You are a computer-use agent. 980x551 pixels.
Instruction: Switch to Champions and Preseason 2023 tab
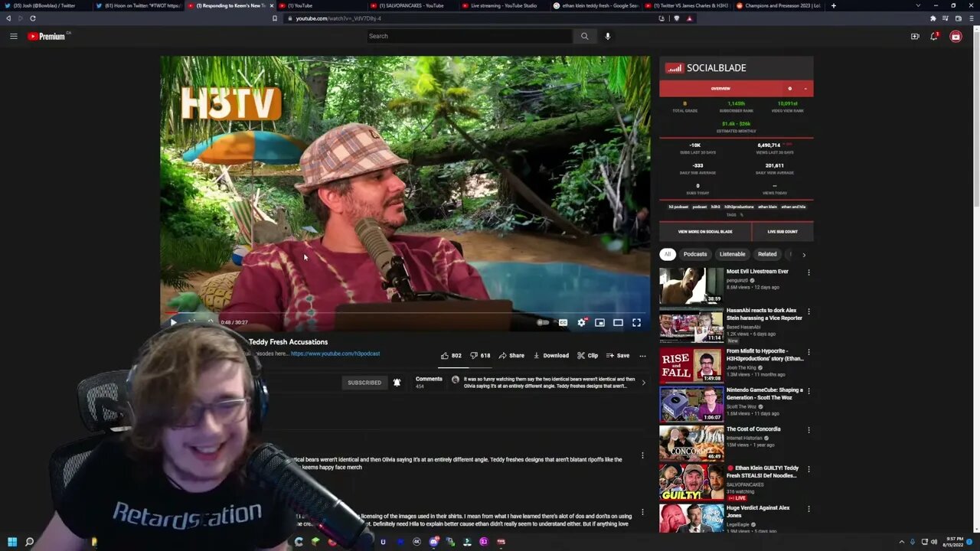[777, 5]
